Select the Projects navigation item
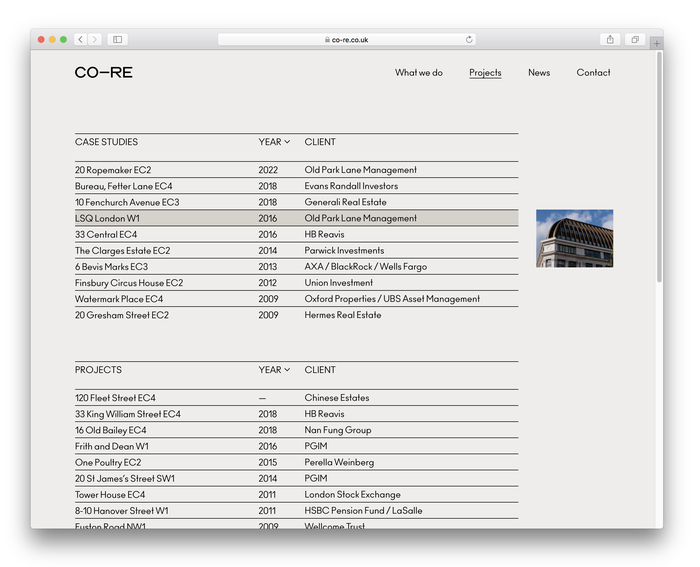 pos(485,73)
